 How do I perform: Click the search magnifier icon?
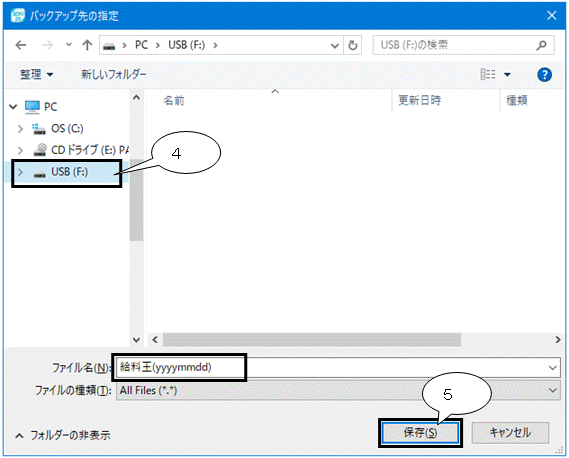coord(541,45)
